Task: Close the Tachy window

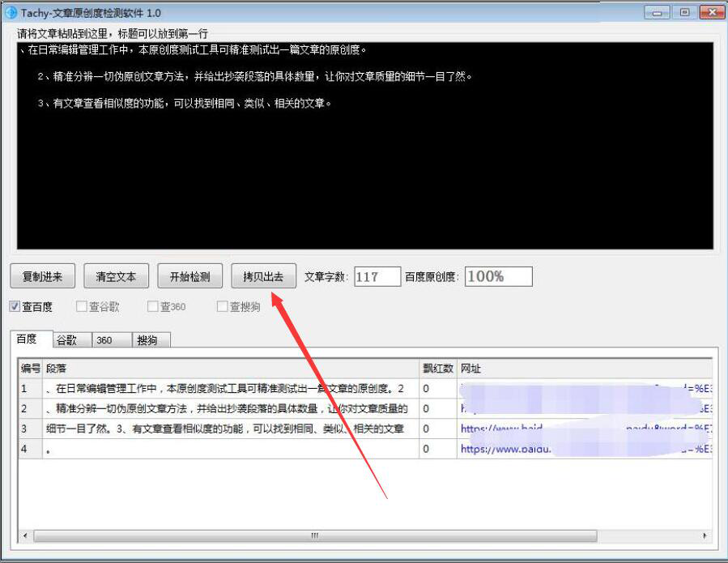Action: [713, 12]
